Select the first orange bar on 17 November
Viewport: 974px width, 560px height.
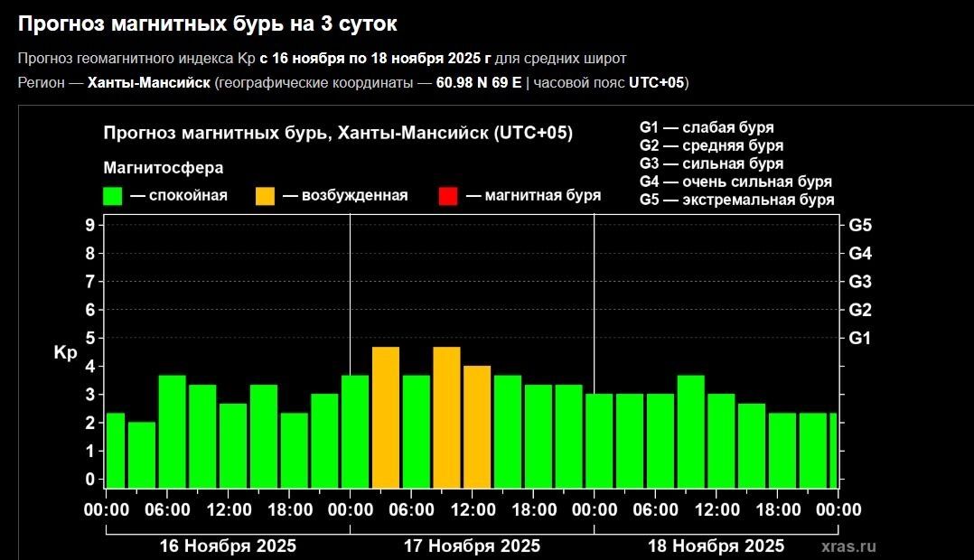click(x=386, y=417)
